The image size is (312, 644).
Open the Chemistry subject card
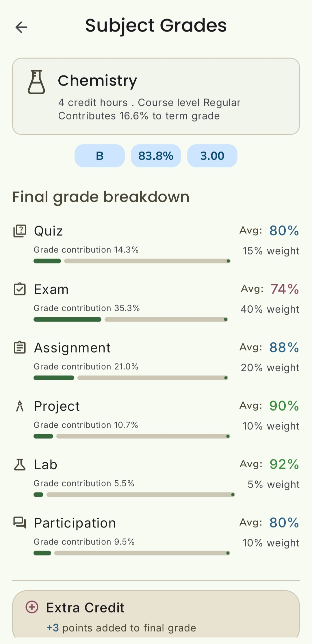pyautogui.click(x=156, y=96)
